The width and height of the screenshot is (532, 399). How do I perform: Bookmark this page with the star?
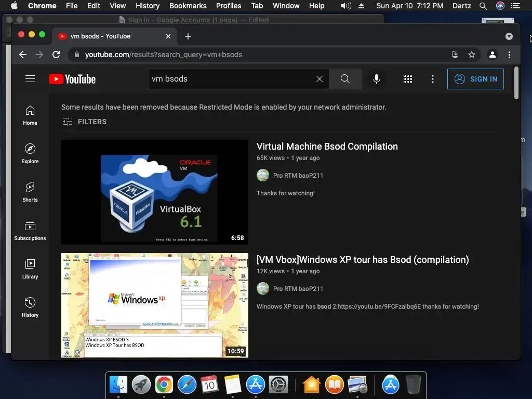(x=472, y=55)
